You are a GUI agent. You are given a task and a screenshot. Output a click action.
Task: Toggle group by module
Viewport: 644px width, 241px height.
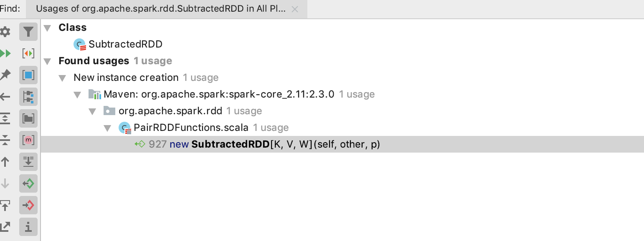click(x=28, y=97)
